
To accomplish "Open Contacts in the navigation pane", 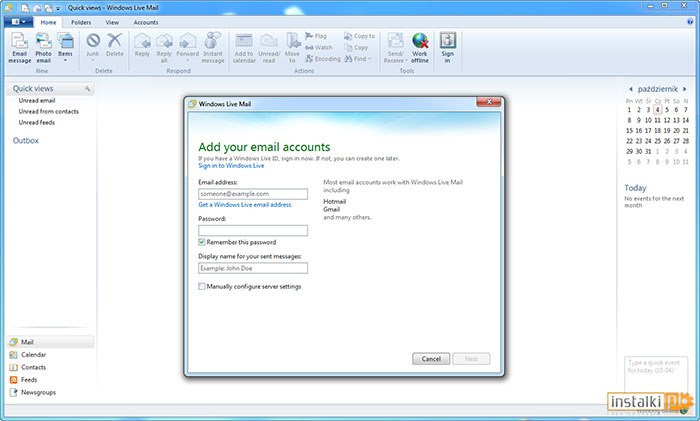I will point(33,367).
